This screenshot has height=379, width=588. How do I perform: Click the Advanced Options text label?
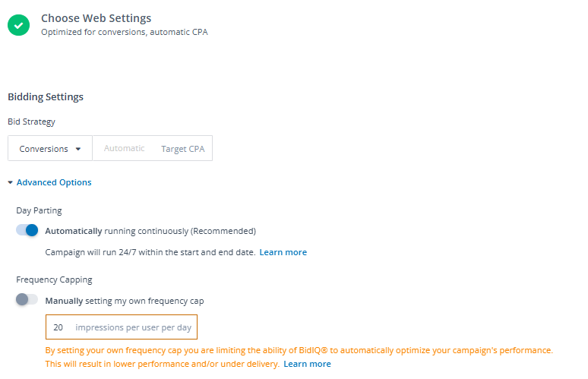click(54, 182)
